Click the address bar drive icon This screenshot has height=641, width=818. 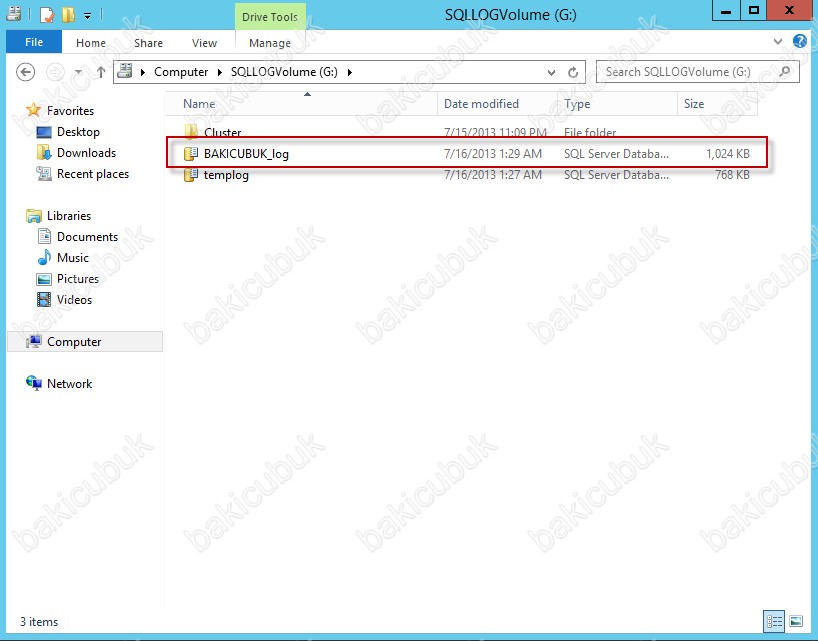125,71
